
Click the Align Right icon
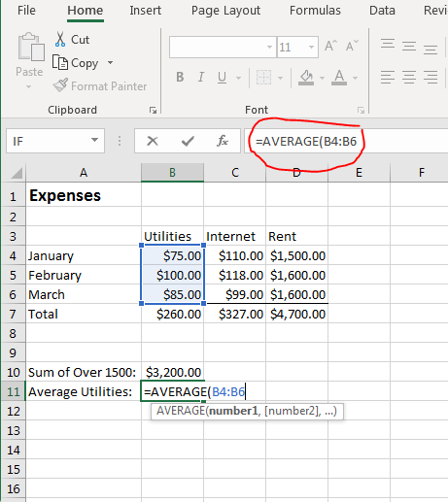coord(431,77)
